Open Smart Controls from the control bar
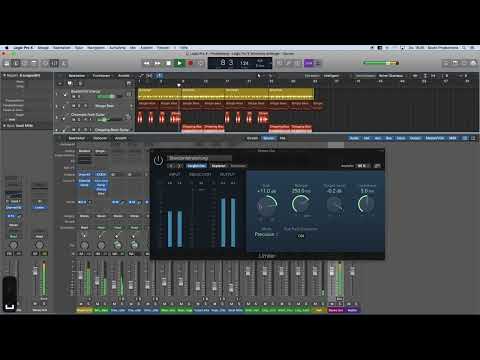Screen dimensions: 480x360 click(x=46, y=63)
